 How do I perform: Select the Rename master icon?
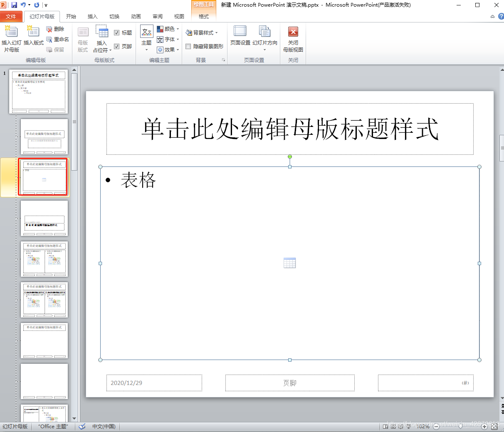(57, 39)
